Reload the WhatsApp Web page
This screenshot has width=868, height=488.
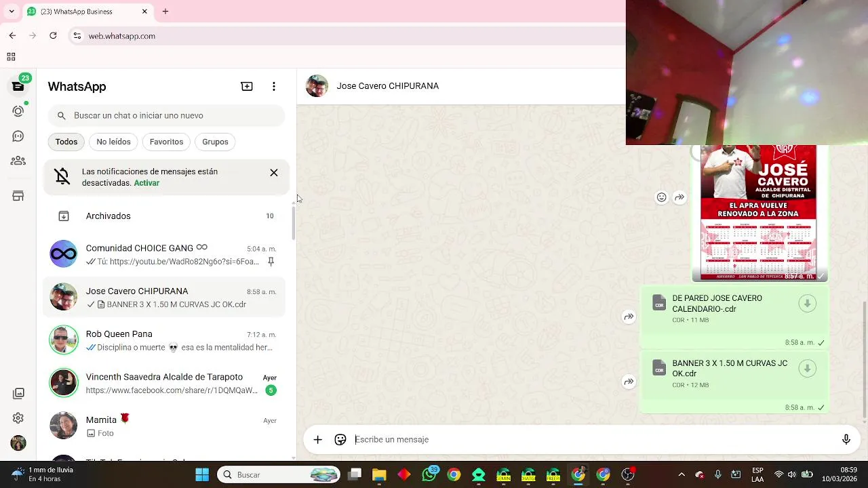53,36
